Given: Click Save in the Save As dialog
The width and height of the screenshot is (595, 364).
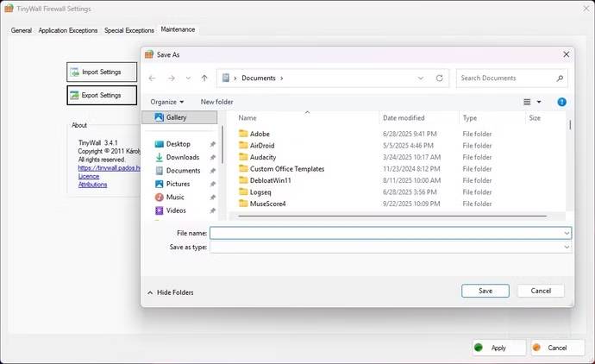Looking at the screenshot, I should 485,291.
